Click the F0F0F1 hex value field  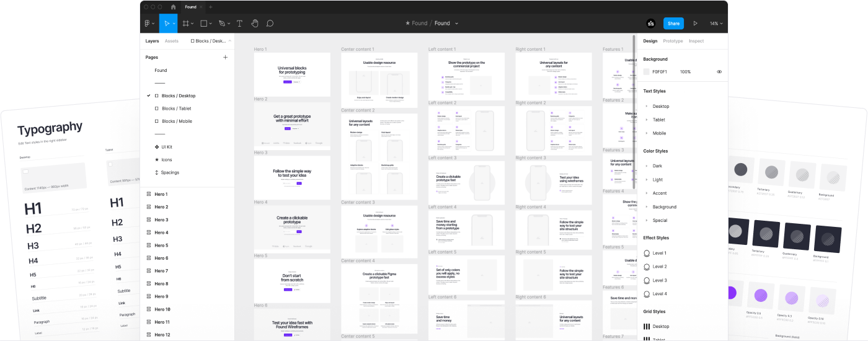tap(660, 72)
